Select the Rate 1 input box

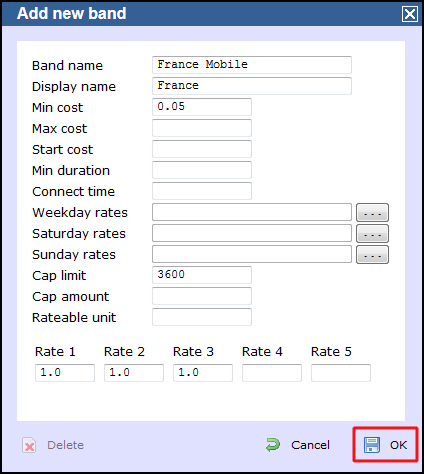65,373
